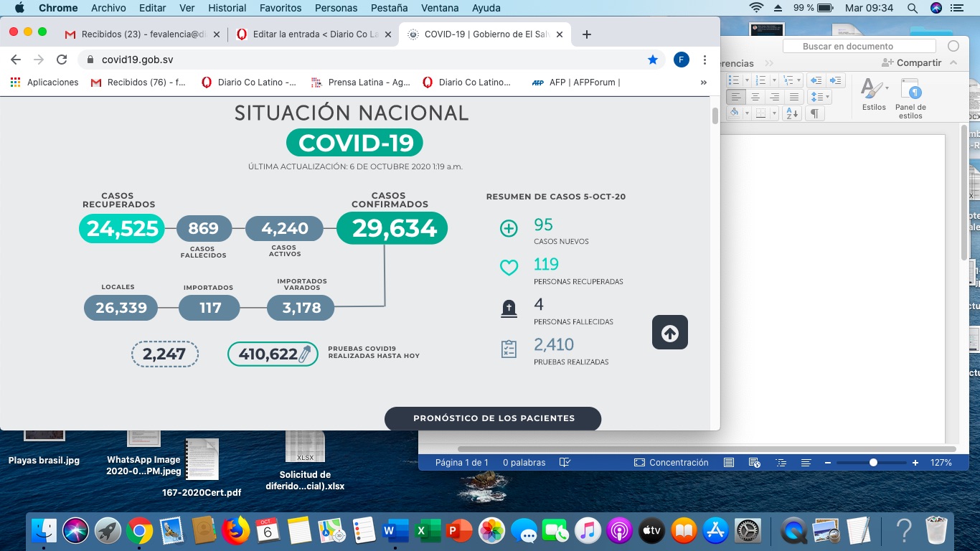
Task: Open Panel de estilos in Word
Action: coord(910,98)
